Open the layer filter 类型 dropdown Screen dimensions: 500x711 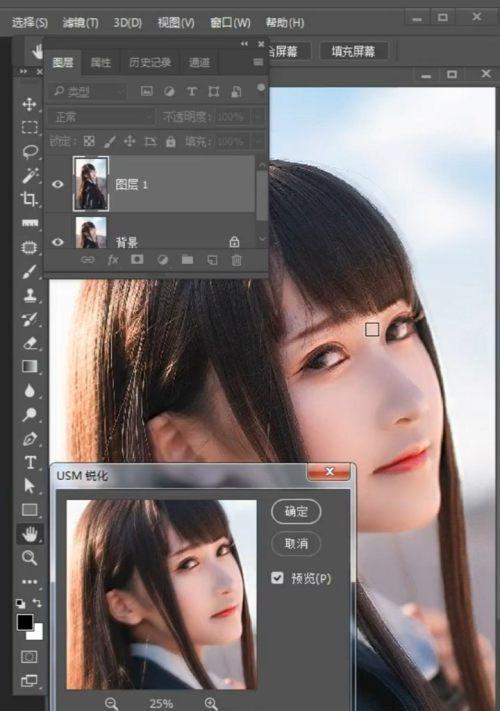tap(87, 92)
